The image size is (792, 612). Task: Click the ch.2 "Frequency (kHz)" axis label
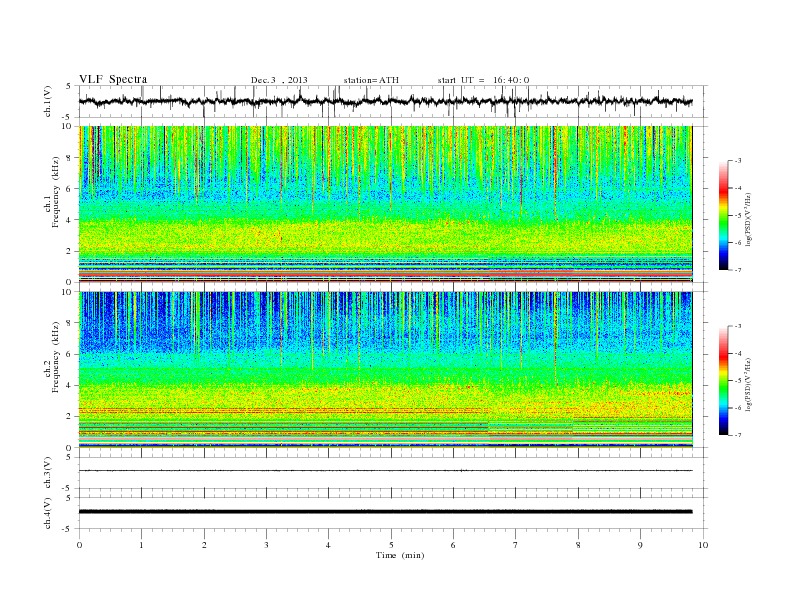[x=55, y=356]
